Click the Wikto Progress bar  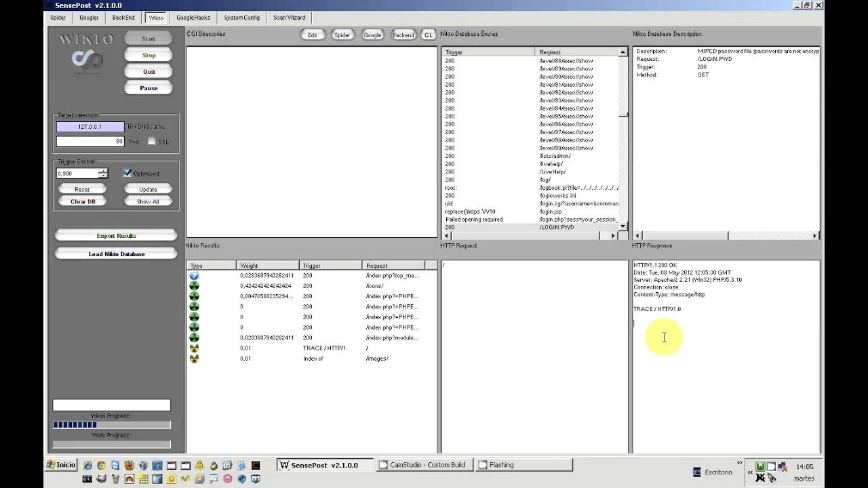112,425
